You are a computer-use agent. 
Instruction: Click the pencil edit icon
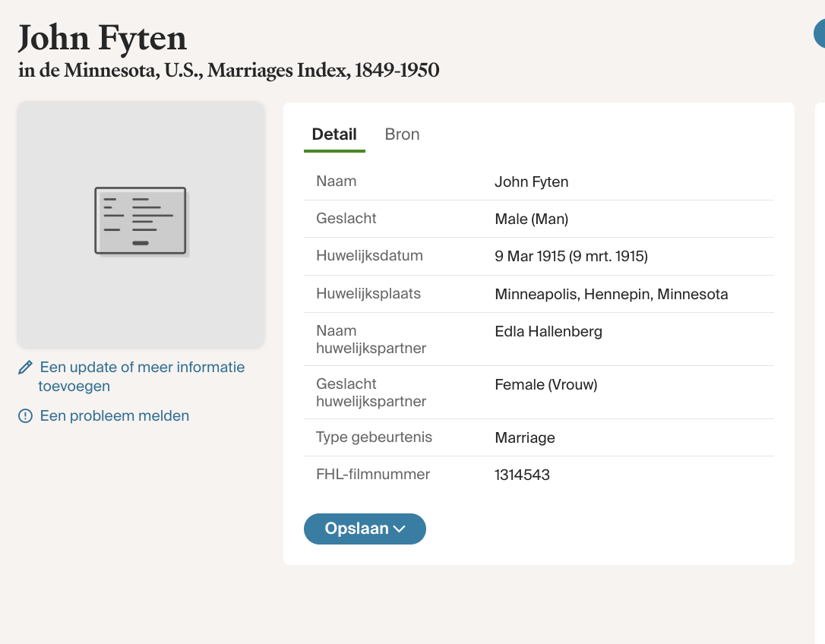tap(25, 368)
